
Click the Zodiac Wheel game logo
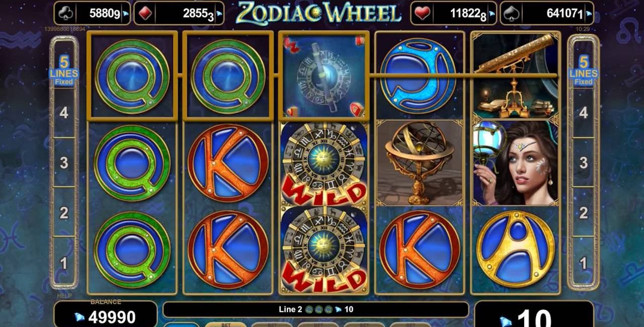tap(319, 13)
